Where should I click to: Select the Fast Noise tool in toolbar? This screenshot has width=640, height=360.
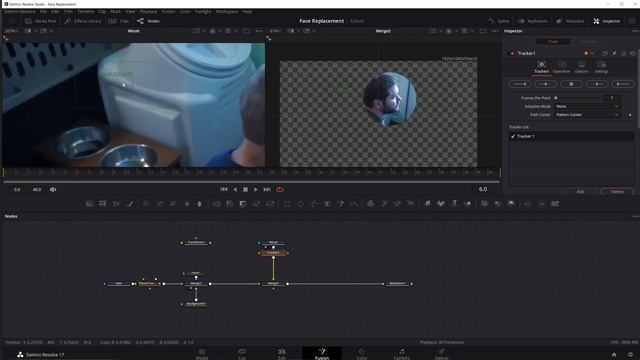[x=102, y=204]
